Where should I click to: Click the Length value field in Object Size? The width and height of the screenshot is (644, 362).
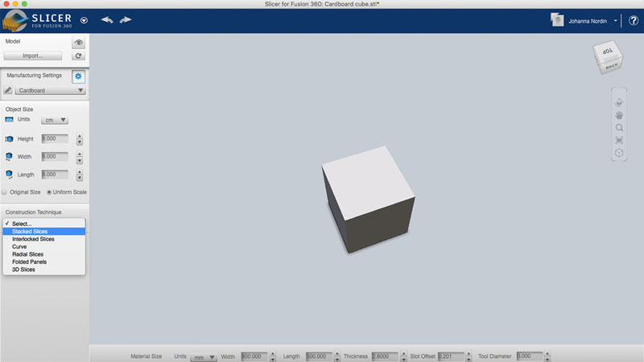point(55,175)
